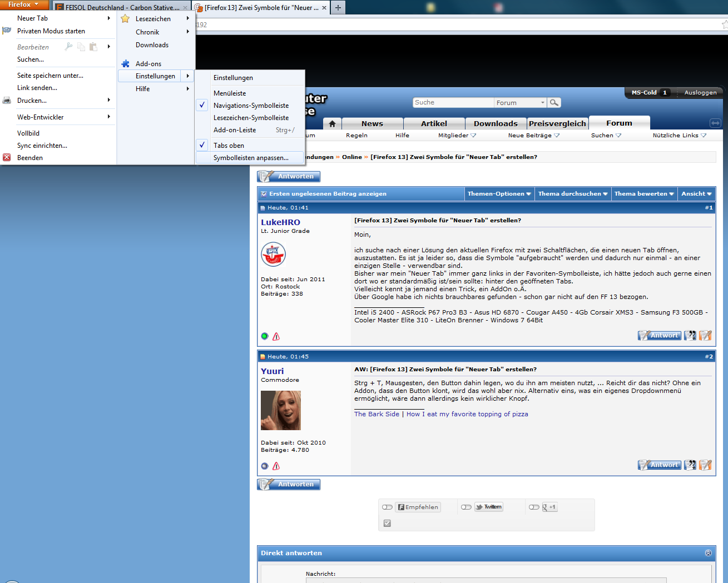Open the Ansicht dropdown
Screen dimensions: 728x583
click(x=696, y=194)
